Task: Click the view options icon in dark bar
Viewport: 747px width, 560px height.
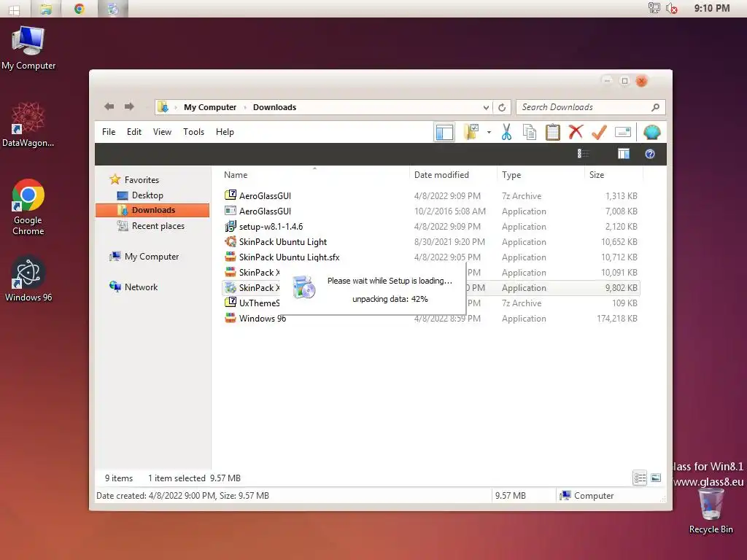Action: [583, 154]
